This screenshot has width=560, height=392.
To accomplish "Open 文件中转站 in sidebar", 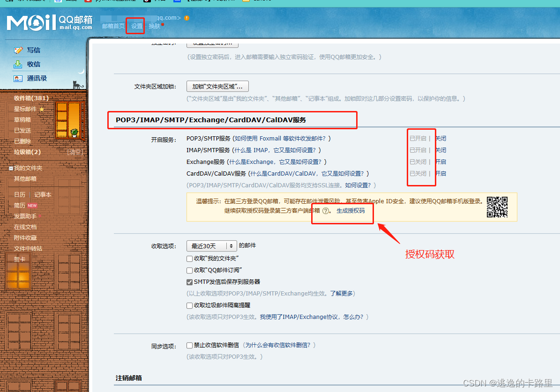I will 28,249.
